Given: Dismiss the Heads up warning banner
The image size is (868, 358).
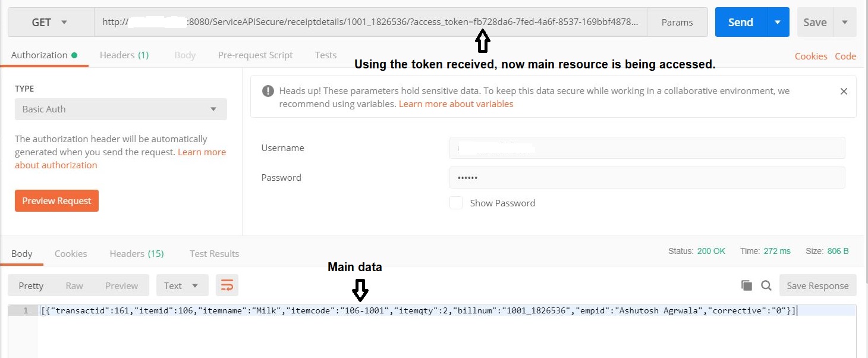Looking at the screenshot, I should click(843, 92).
